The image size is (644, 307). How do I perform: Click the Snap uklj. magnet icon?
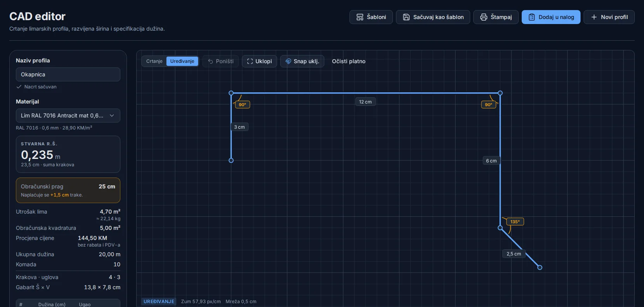288,61
